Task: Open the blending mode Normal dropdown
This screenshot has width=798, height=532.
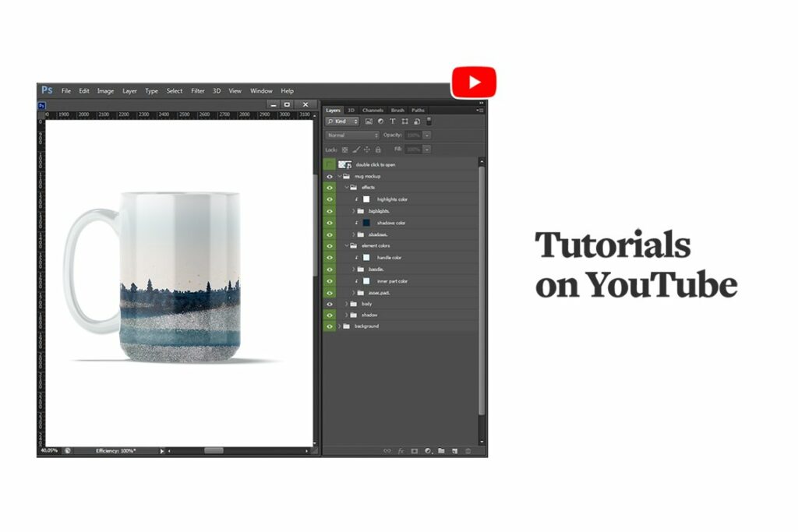Action: 351,135
